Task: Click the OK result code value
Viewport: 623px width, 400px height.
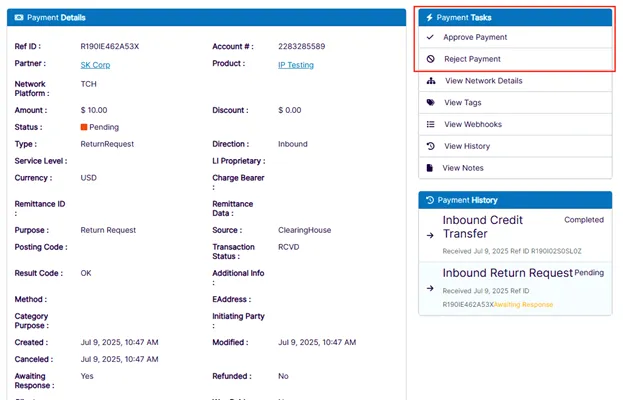Action: [x=86, y=273]
